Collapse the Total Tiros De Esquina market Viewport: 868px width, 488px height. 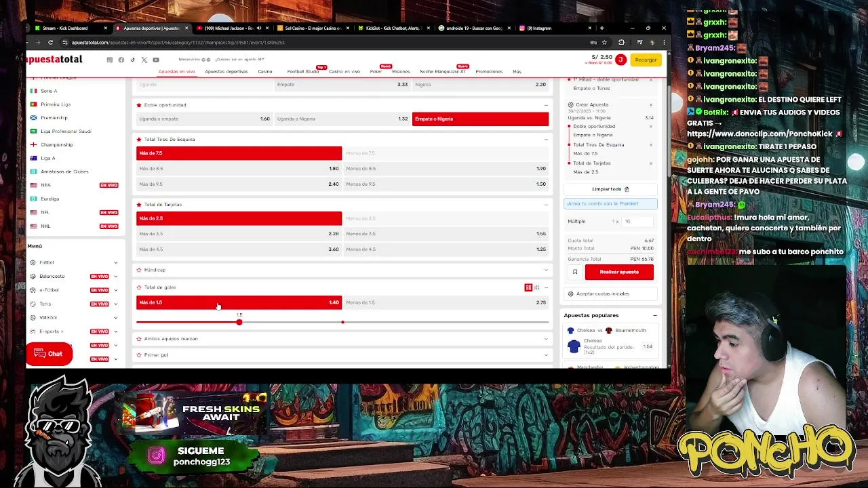tap(546, 139)
